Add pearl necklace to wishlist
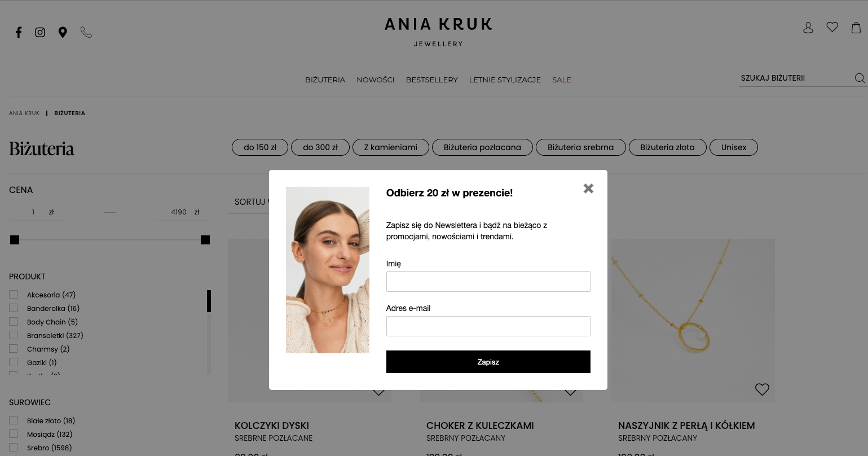The image size is (868, 456). 762,389
